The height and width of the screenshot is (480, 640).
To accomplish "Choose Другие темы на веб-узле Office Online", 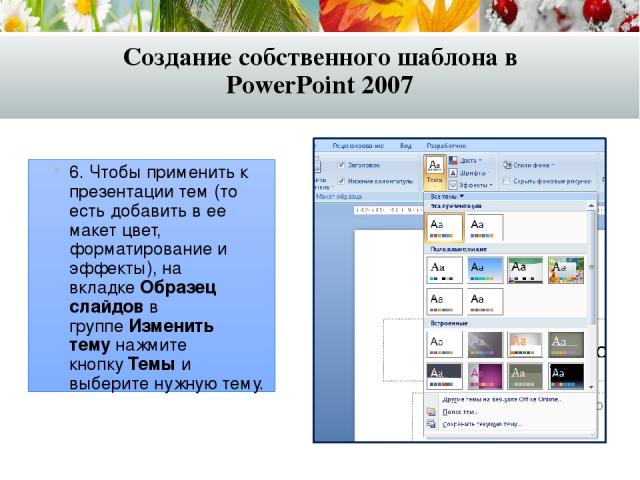I will click(x=502, y=399).
